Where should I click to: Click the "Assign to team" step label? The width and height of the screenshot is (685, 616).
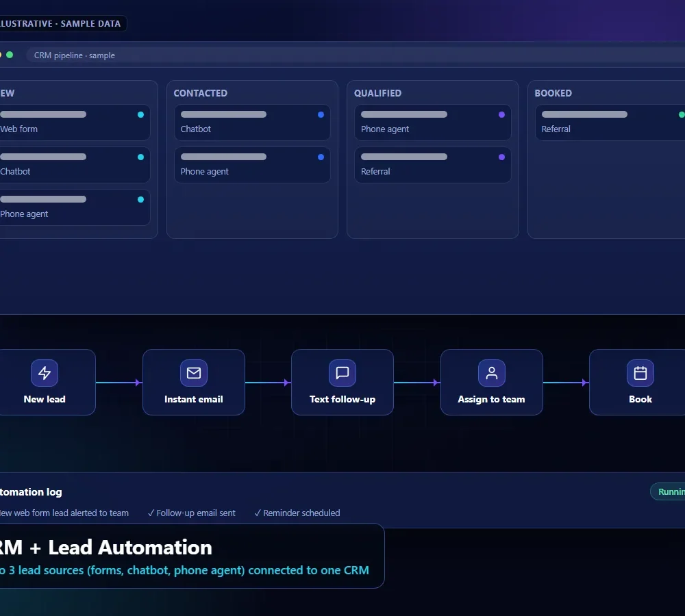(x=491, y=399)
